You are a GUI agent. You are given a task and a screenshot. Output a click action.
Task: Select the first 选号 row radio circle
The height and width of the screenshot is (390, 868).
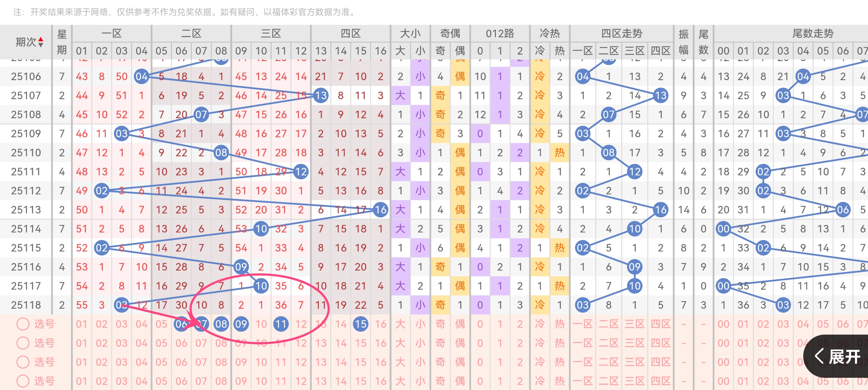click(x=23, y=324)
